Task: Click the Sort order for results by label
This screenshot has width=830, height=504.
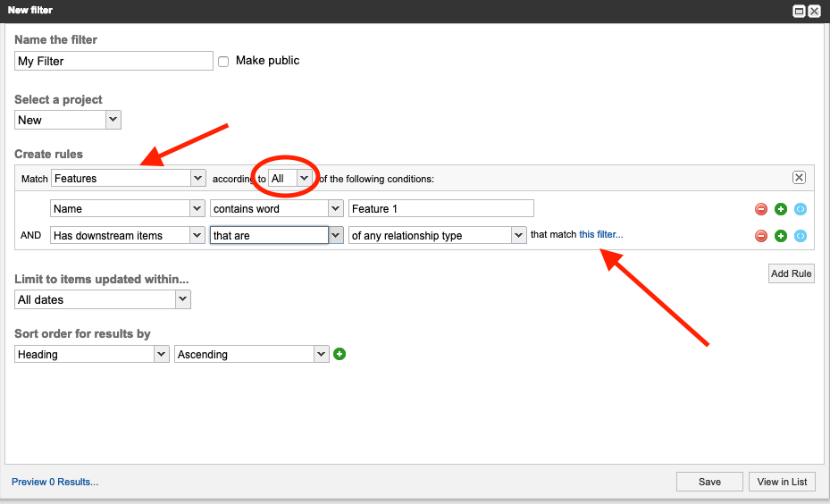Action: 82,333
